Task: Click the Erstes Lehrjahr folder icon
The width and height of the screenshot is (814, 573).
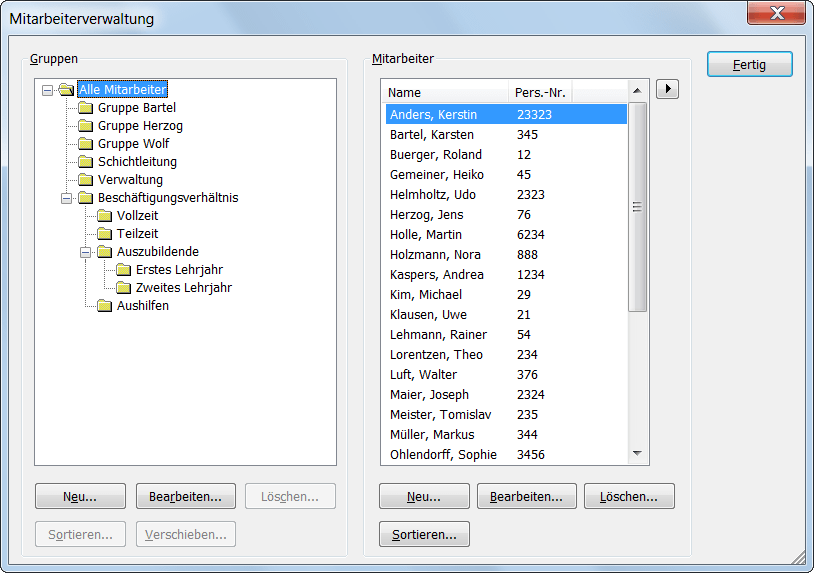Action: point(123,270)
